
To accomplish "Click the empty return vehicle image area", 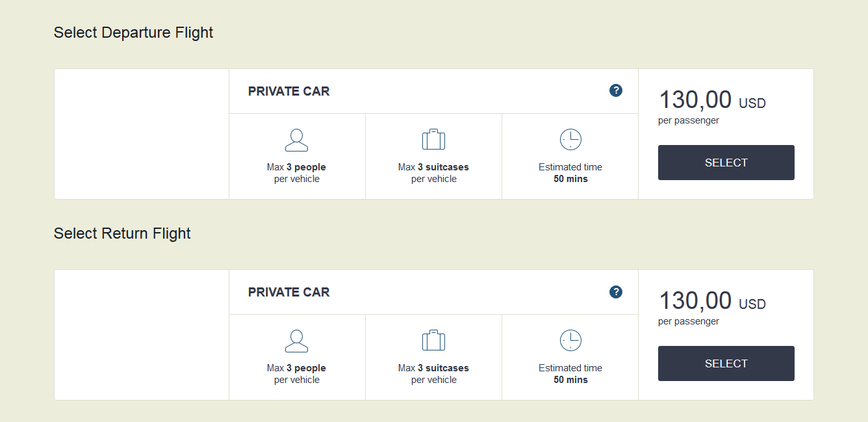I will point(142,335).
